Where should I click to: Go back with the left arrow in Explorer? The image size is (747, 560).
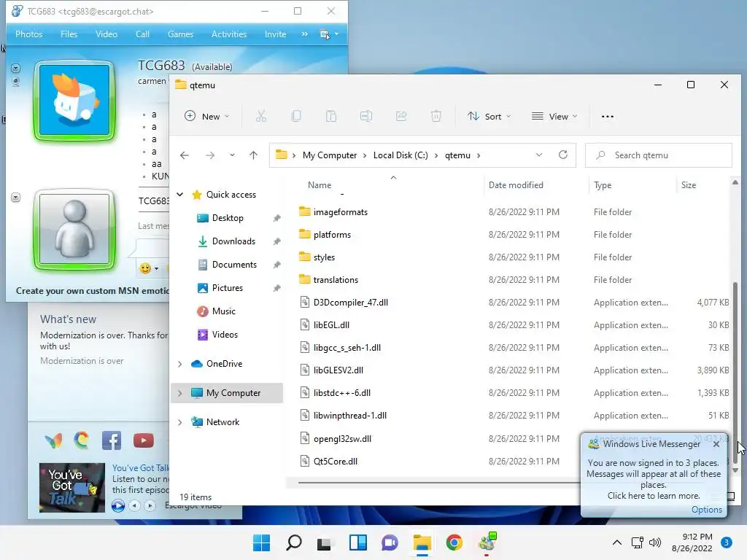click(185, 155)
